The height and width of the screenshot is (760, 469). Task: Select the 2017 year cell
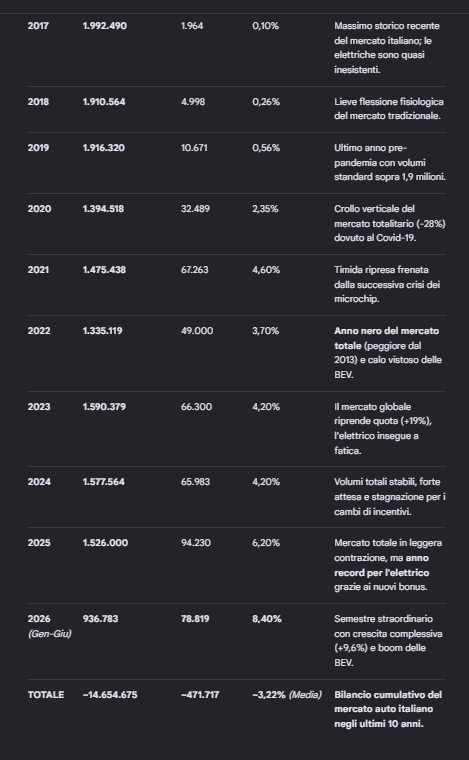(38, 26)
